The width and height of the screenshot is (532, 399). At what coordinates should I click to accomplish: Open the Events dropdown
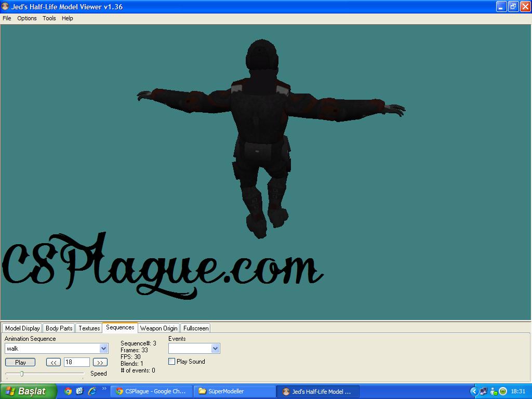216,349
